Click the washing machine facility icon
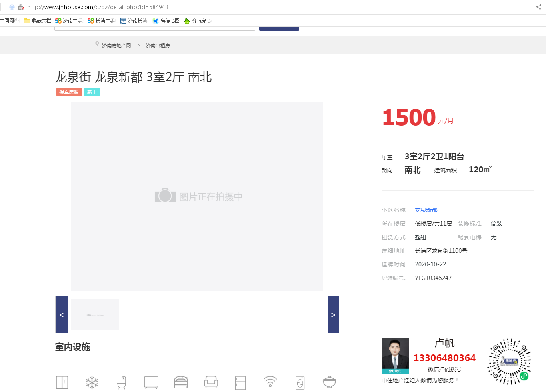546x392 pixels. click(x=300, y=382)
